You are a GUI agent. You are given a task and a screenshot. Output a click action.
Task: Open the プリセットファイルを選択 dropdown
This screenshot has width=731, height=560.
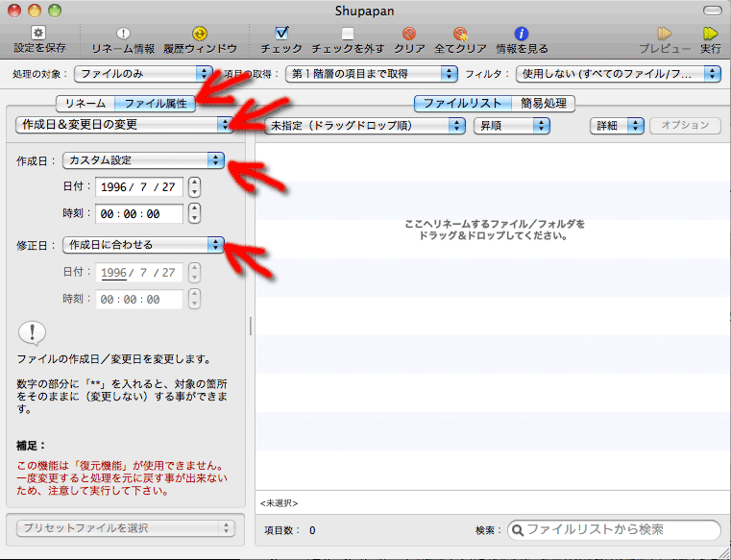[126, 528]
